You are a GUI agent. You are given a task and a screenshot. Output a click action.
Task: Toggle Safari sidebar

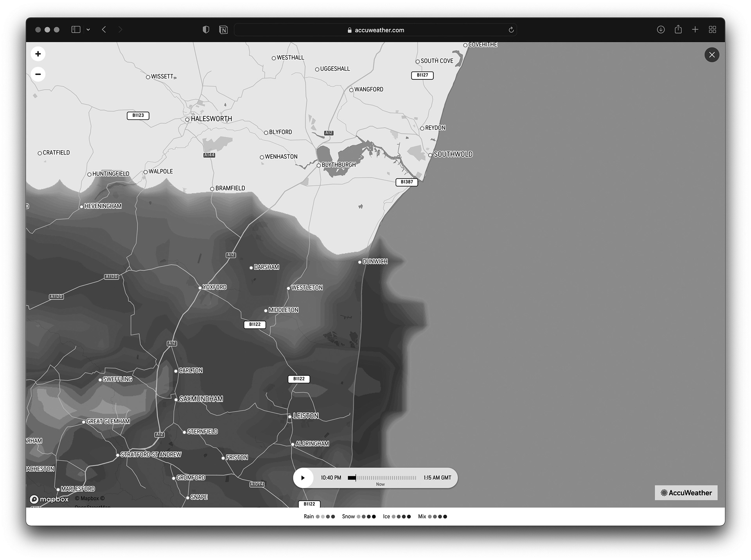pyautogui.click(x=76, y=30)
